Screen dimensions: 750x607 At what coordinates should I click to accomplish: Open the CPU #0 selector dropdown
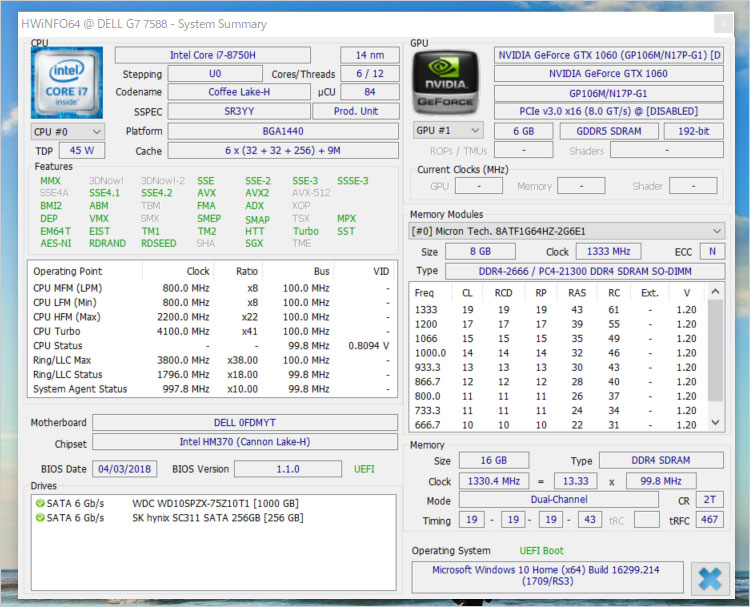tap(67, 132)
